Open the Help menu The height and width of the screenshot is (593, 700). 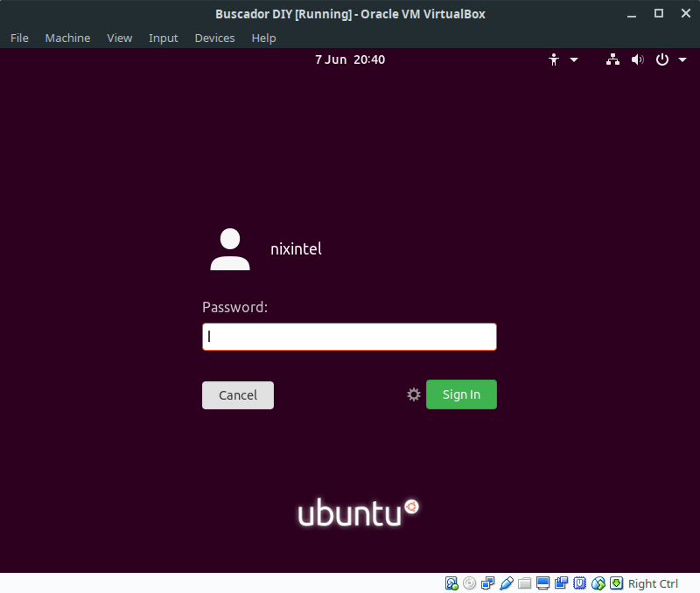coord(264,38)
